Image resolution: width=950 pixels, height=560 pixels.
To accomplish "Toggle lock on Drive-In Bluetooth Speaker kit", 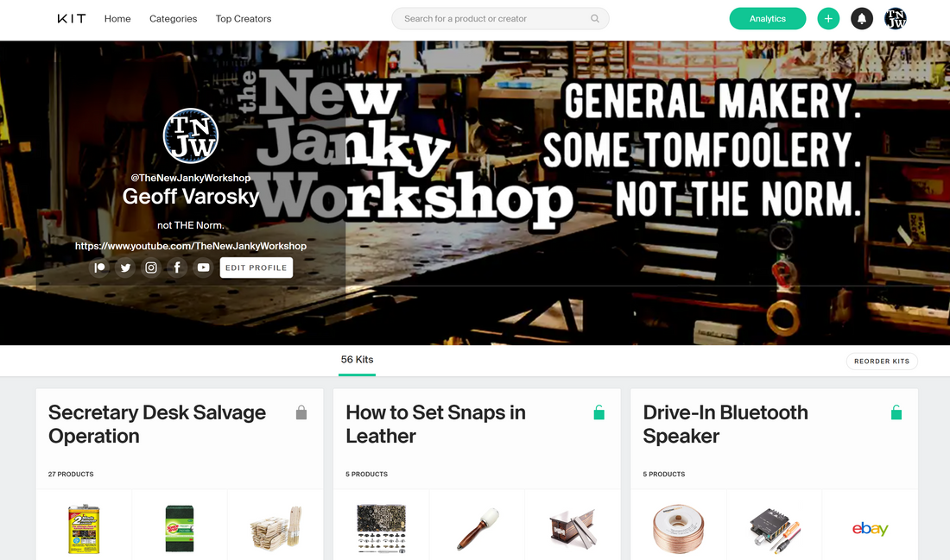I will pos(896,413).
